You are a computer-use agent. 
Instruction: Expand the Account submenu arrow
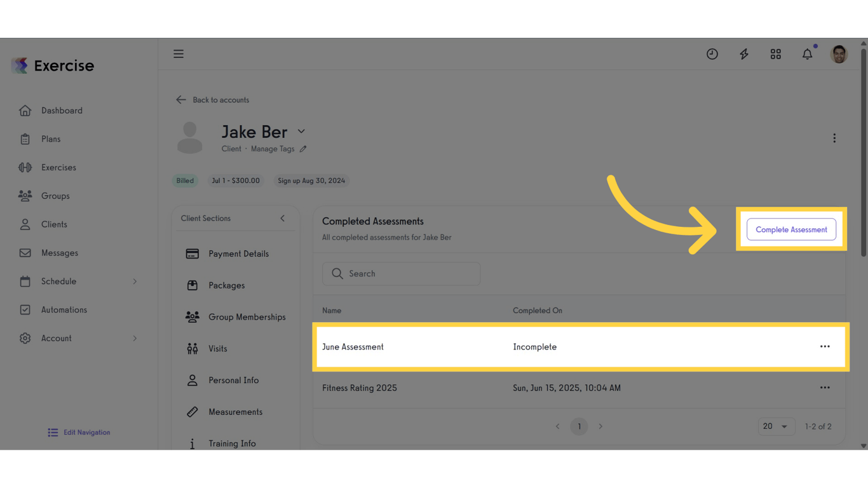pos(135,339)
